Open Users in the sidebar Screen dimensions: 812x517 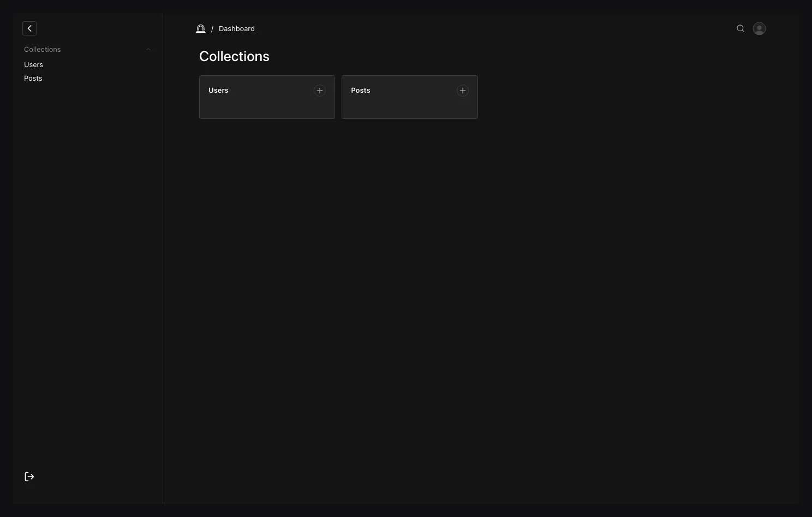click(33, 64)
